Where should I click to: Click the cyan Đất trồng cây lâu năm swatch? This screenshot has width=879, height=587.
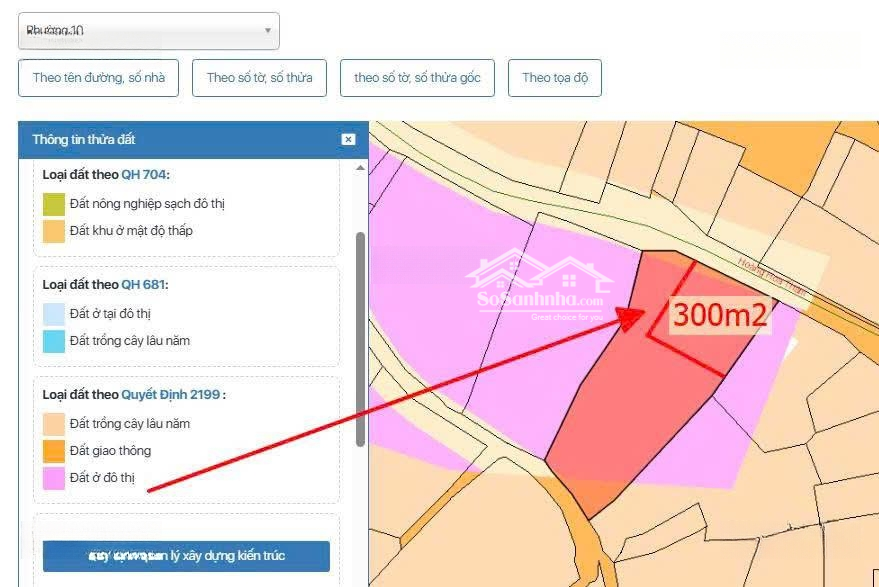(54, 341)
